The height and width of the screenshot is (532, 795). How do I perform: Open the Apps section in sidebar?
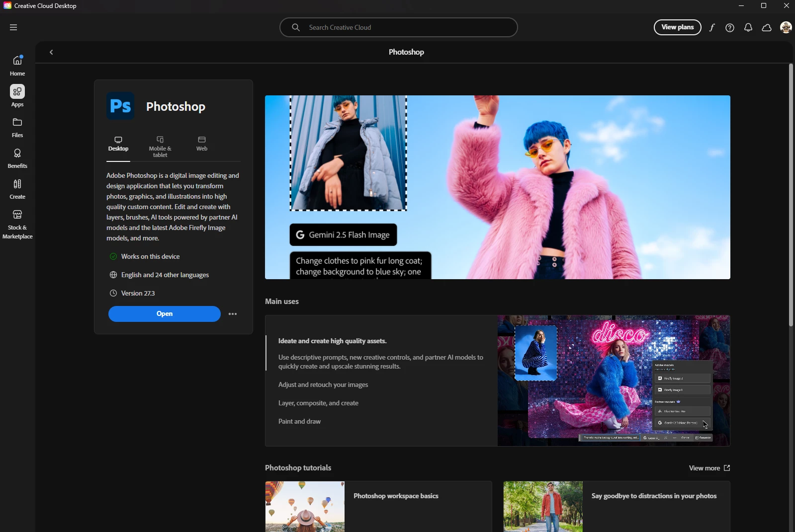tap(17, 96)
